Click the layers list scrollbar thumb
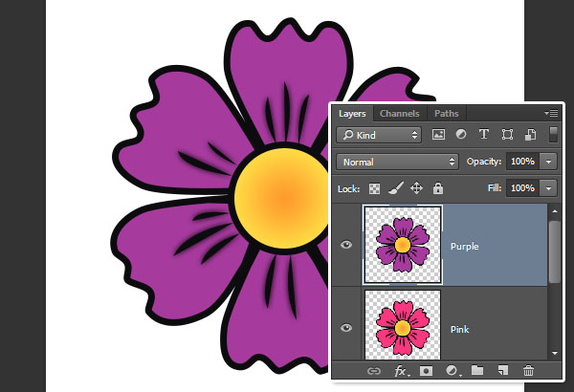This screenshot has width=574, height=392. (x=555, y=251)
